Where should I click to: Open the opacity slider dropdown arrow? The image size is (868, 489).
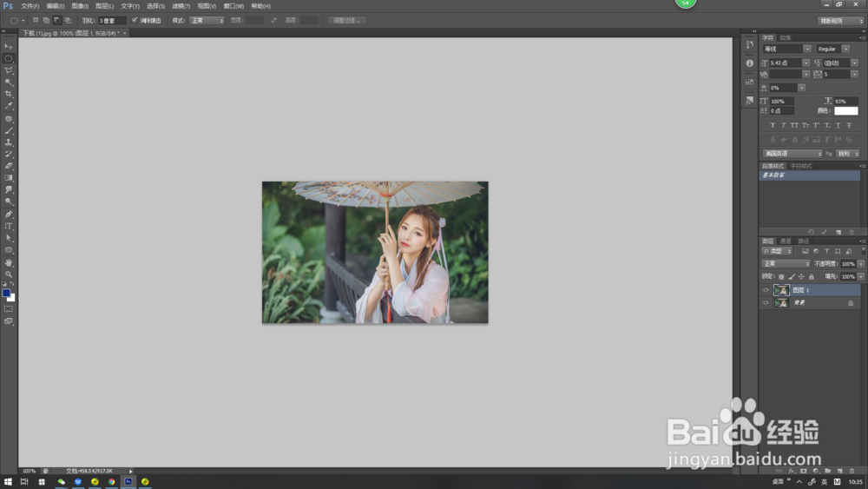[x=861, y=264]
